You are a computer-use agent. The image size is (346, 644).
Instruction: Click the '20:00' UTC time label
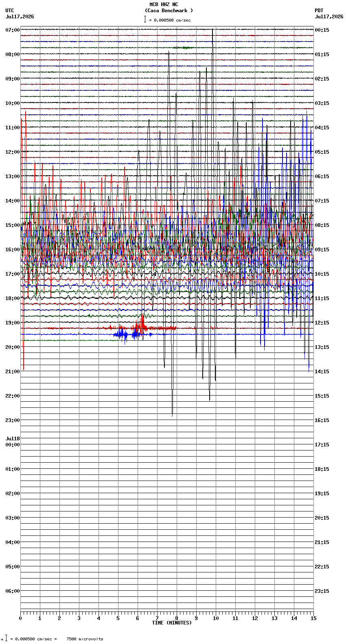click(x=13, y=347)
